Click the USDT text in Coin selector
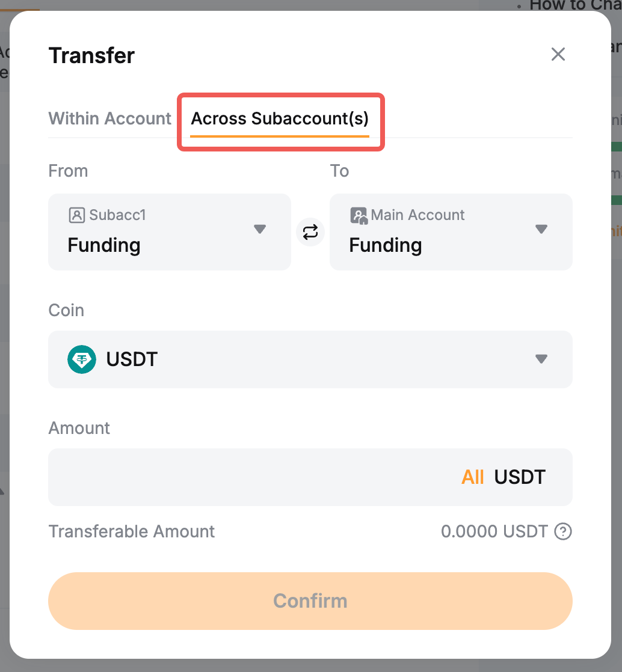The image size is (622, 672). (132, 359)
